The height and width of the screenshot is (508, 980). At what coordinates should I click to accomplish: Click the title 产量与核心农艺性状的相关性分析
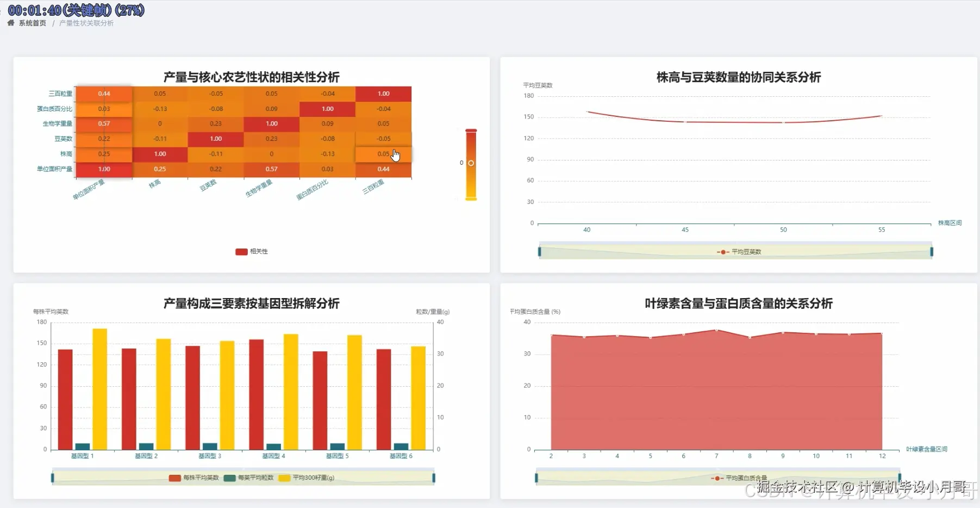[x=252, y=77]
